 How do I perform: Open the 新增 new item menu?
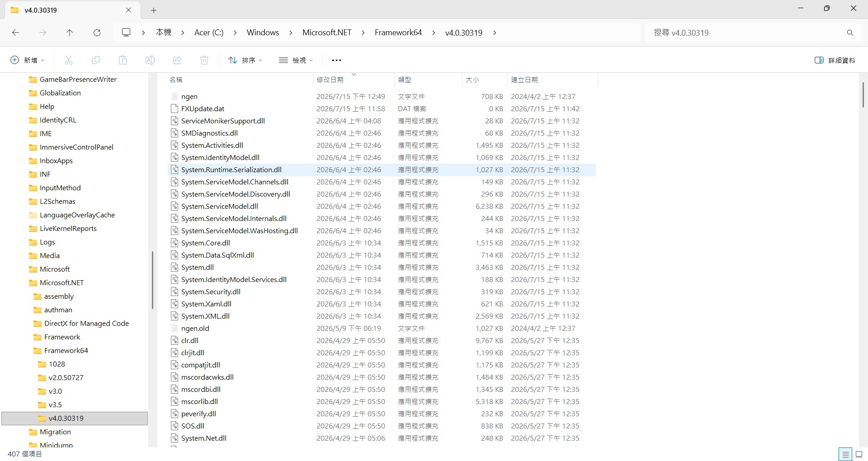pos(28,60)
